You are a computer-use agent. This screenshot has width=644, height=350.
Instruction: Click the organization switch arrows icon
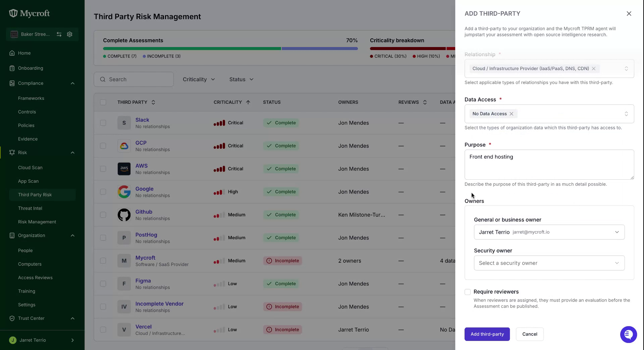pos(59,34)
